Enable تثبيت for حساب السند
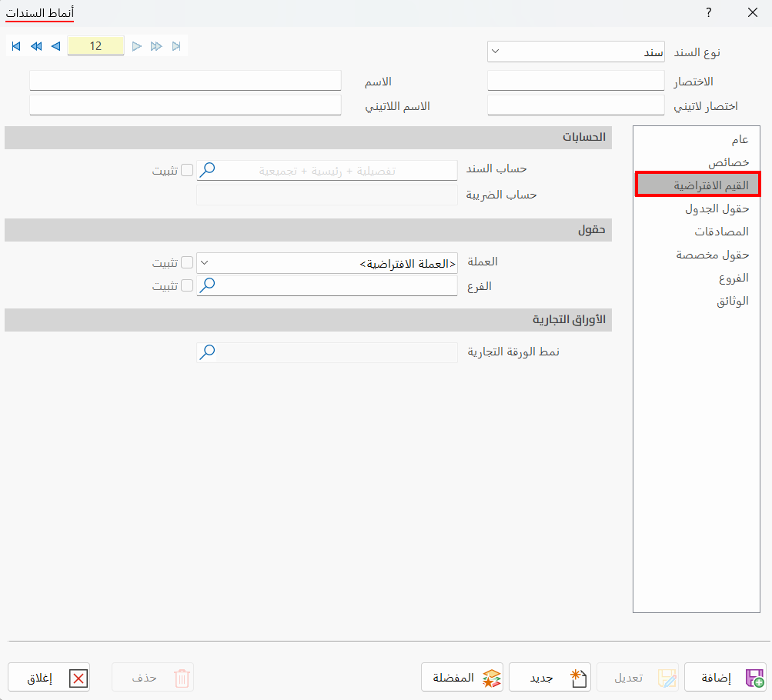This screenshot has width=772, height=700. pyautogui.click(x=187, y=170)
